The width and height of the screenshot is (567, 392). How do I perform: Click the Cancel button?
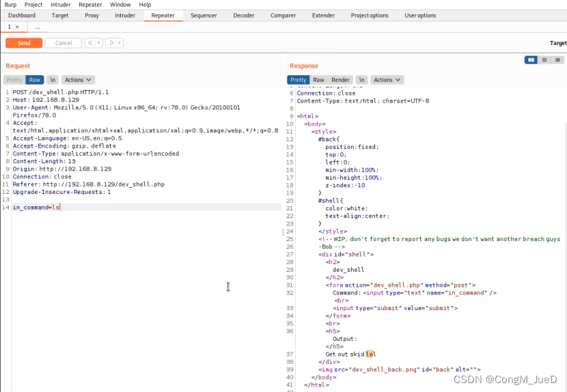click(64, 43)
